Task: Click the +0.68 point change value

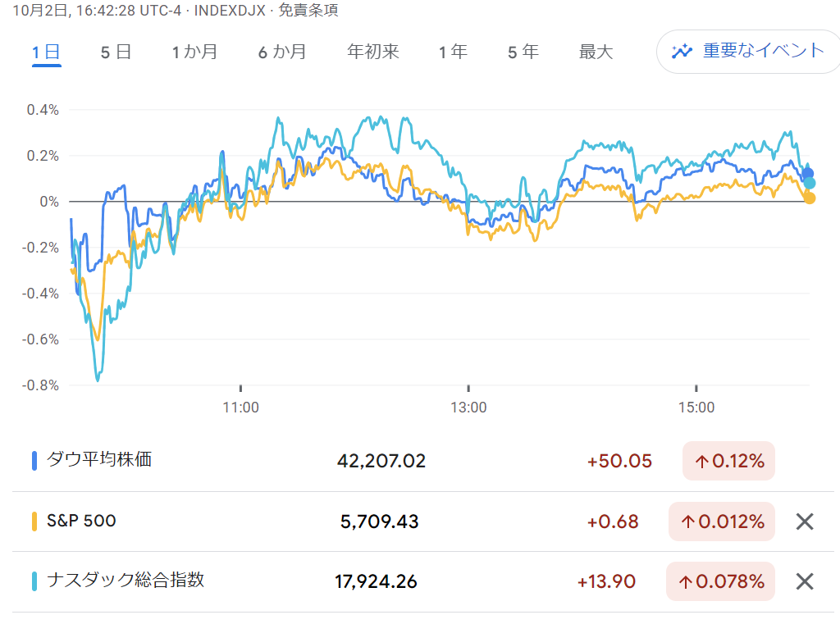Action: tap(613, 522)
